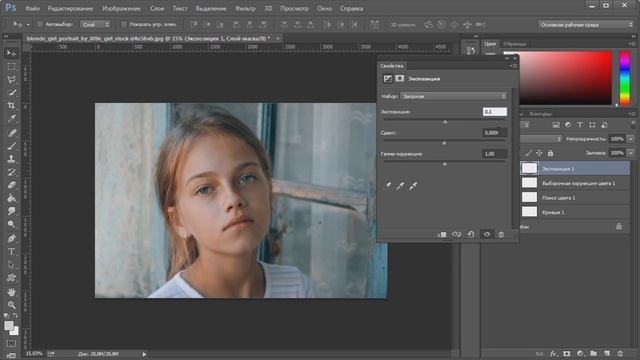
Task: Toggle the Автовыбор checkbox
Action: [x=40, y=24]
